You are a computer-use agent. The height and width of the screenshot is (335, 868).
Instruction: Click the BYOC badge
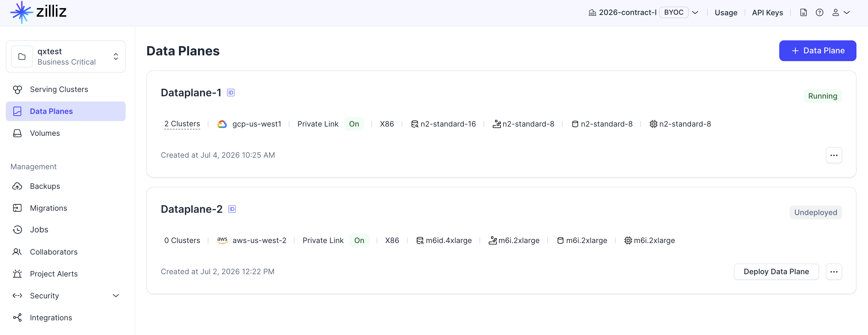pyautogui.click(x=673, y=12)
